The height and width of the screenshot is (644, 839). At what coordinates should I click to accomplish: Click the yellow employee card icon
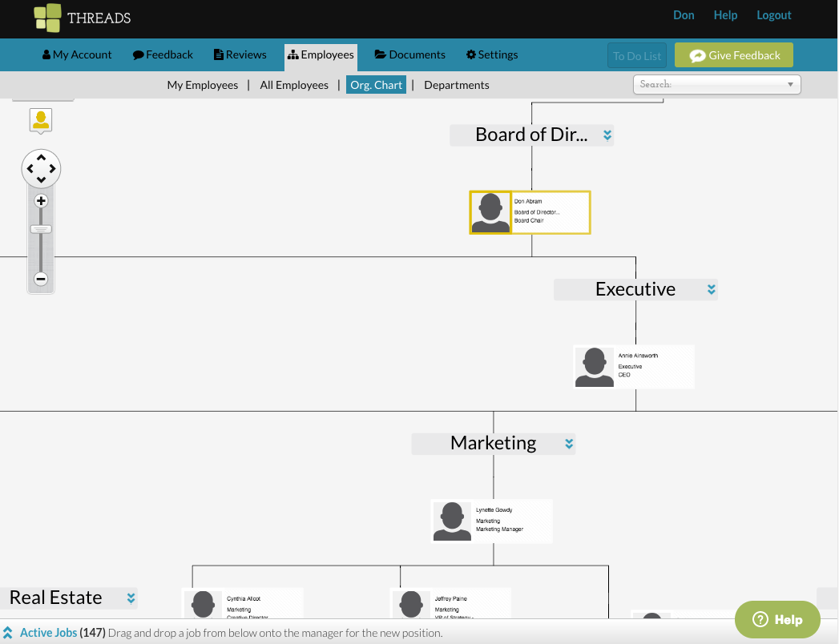point(40,120)
